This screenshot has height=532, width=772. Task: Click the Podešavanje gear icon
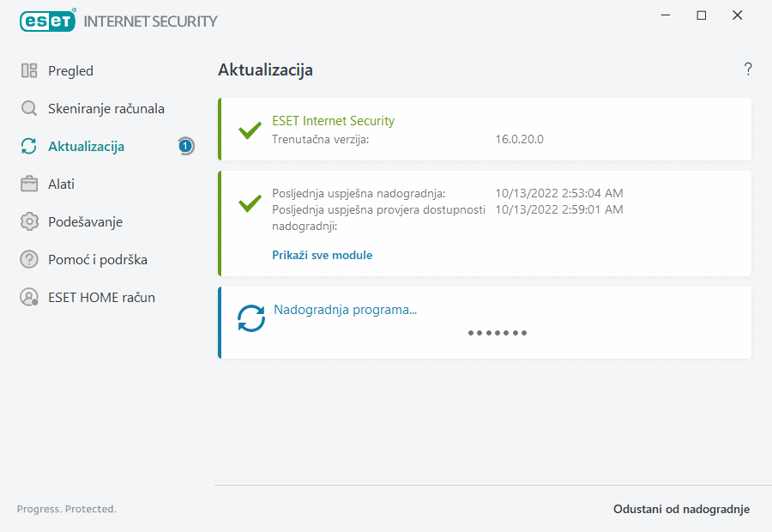(x=29, y=222)
